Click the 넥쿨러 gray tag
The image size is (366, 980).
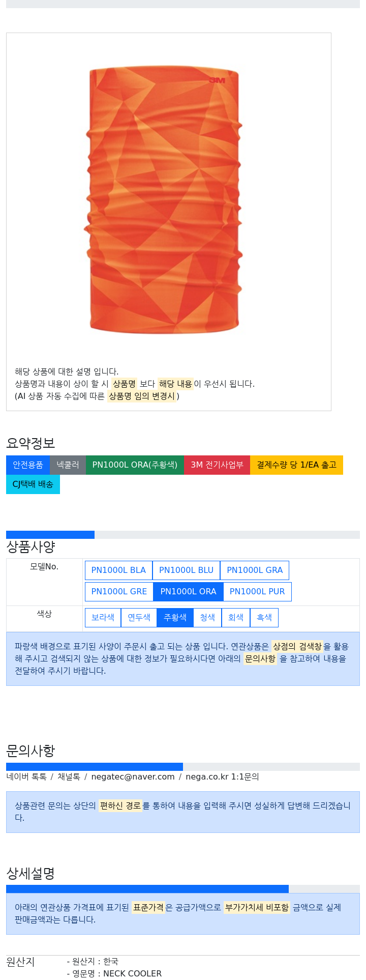(x=68, y=465)
